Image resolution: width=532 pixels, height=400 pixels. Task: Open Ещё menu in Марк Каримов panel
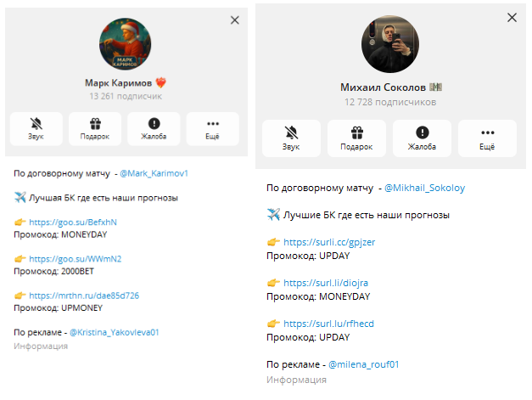point(213,129)
